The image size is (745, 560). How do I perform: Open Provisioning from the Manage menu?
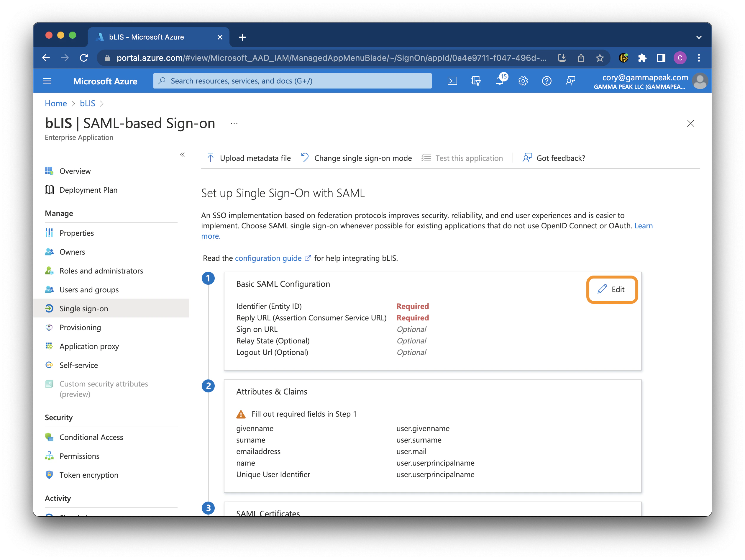[80, 327]
